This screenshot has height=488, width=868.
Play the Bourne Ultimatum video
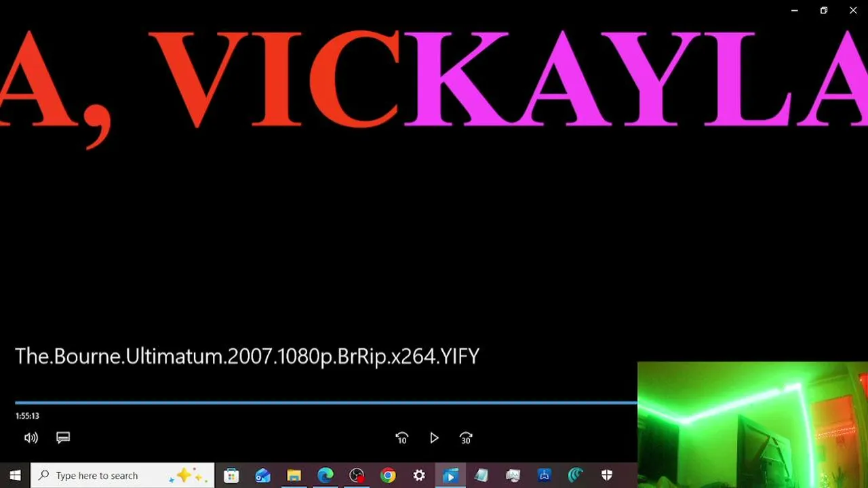(434, 439)
